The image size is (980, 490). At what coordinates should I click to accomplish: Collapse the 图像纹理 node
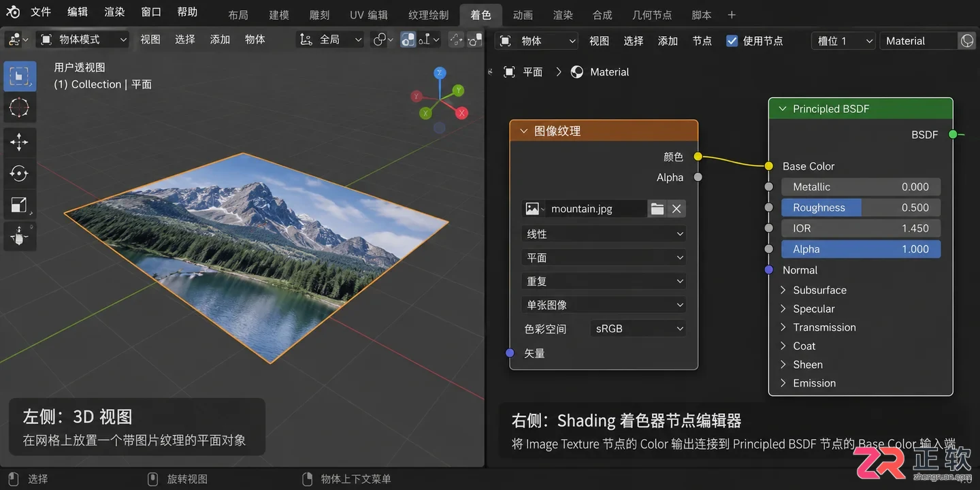tap(523, 131)
